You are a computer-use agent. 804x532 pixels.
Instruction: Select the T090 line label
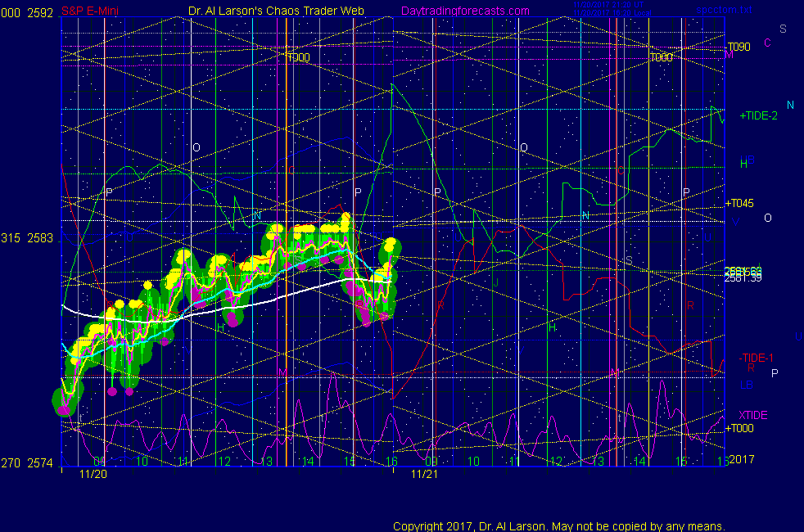click(x=739, y=47)
